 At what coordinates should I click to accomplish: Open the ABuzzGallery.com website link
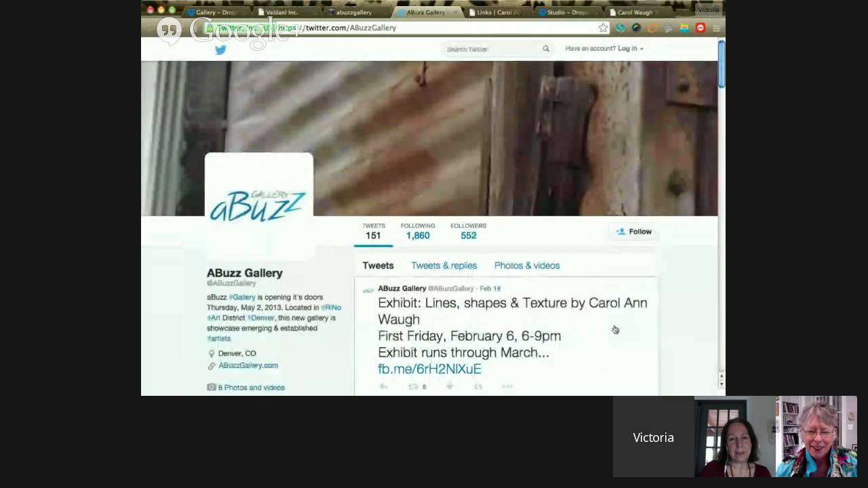(248, 365)
